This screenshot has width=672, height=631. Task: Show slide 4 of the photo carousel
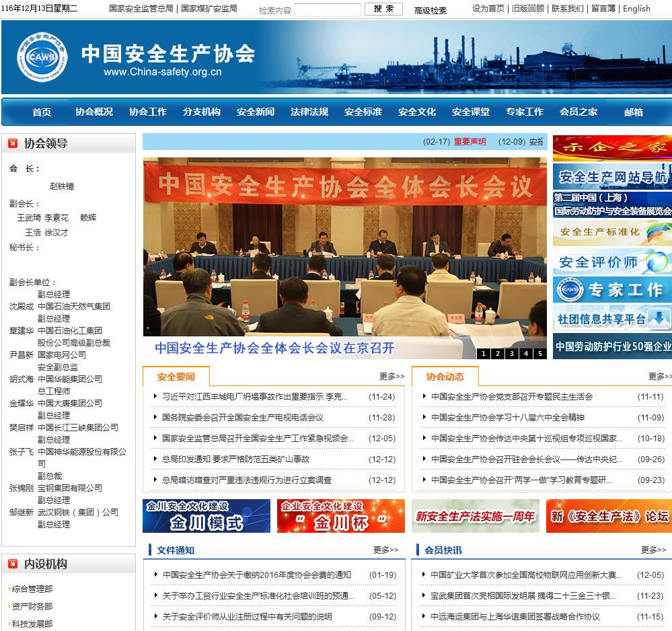pos(526,354)
